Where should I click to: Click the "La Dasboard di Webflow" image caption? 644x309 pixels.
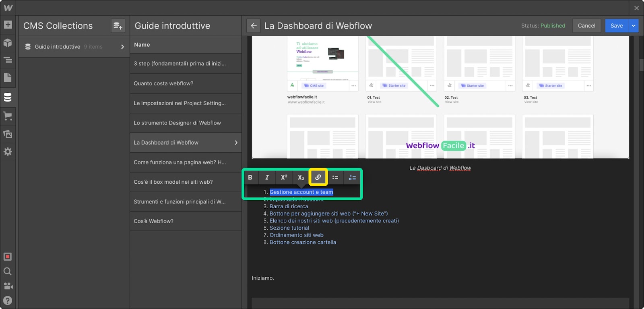440,168
